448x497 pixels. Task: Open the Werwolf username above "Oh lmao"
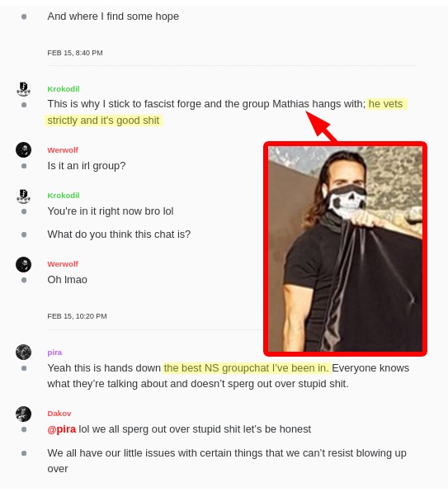tap(63, 264)
